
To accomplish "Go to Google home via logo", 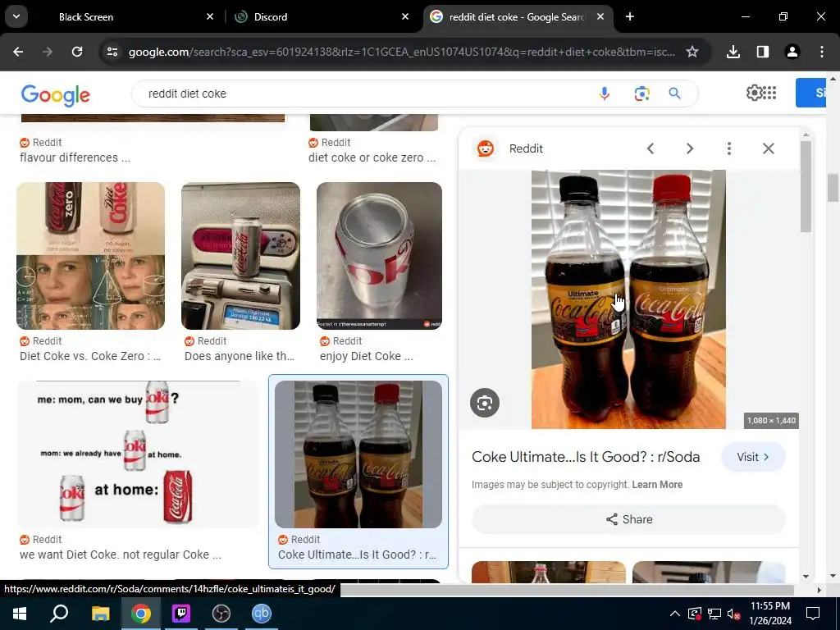I will click(56, 95).
